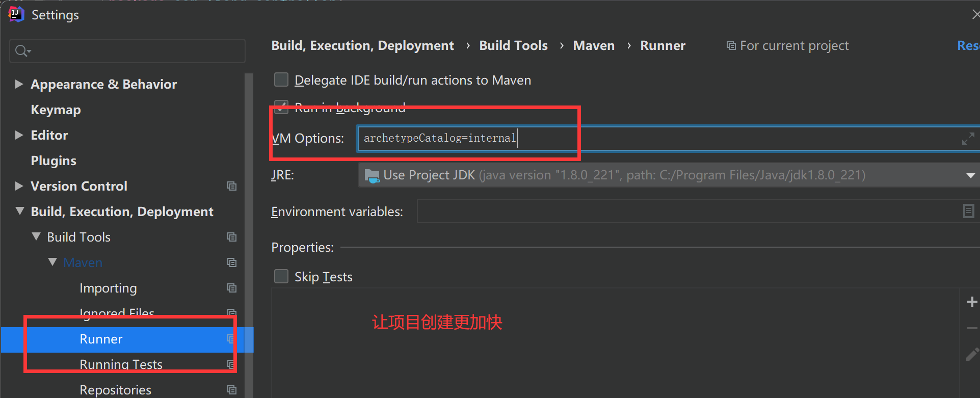Click the settings search input field
The height and width of the screenshot is (398, 980).
coord(127,51)
